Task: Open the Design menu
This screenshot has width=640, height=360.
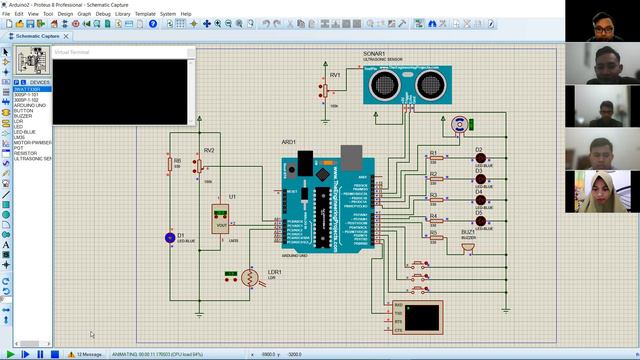Action: click(x=65, y=14)
